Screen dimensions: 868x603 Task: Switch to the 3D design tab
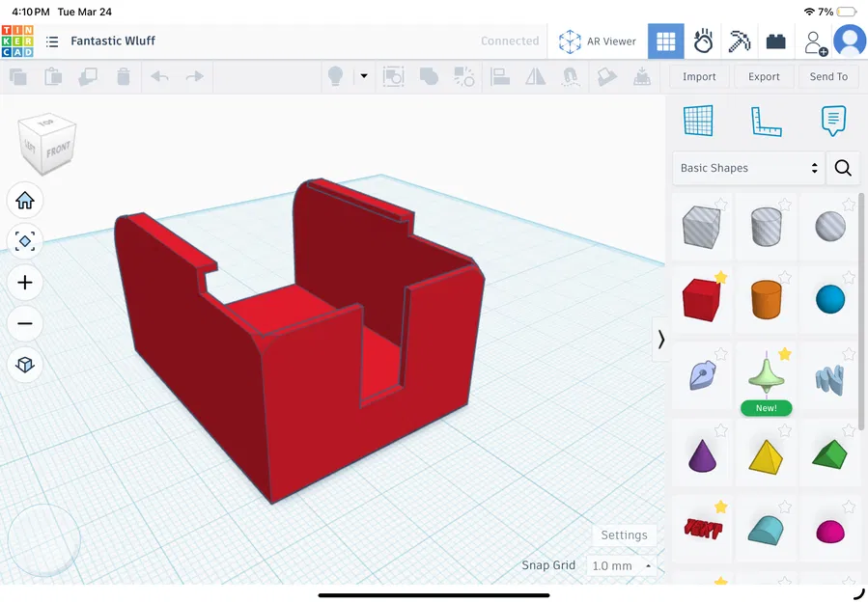[x=666, y=41]
